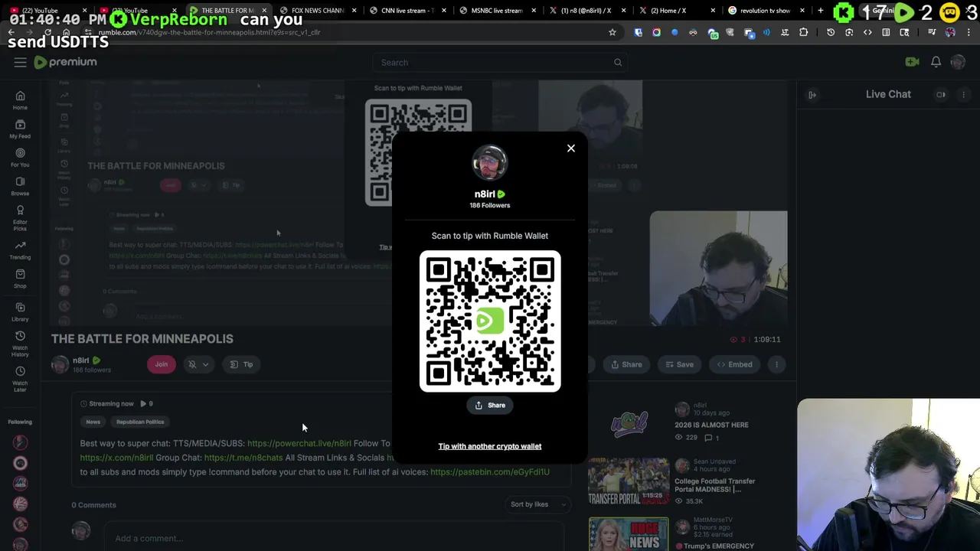
Task: Close the tip QR code dialog
Action: pyautogui.click(x=570, y=148)
